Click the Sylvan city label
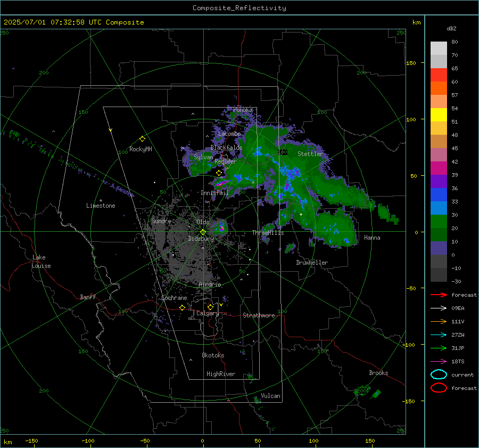This screenshot has width=479, height=448. 203,157
